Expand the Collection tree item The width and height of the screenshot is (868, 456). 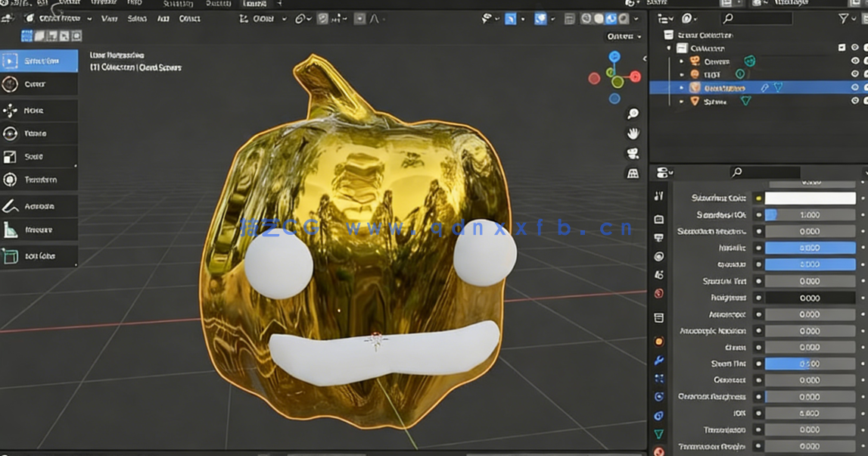[667, 47]
